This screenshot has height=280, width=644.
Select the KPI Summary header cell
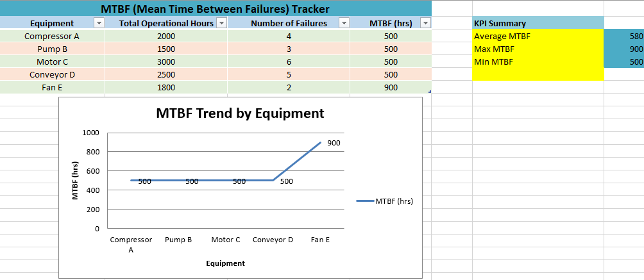click(x=538, y=23)
